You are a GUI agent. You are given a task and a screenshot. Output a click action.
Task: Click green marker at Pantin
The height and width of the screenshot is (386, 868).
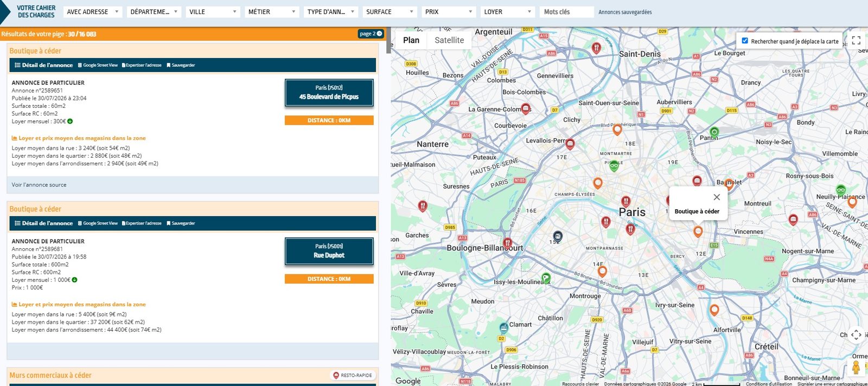click(x=714, y=132)
